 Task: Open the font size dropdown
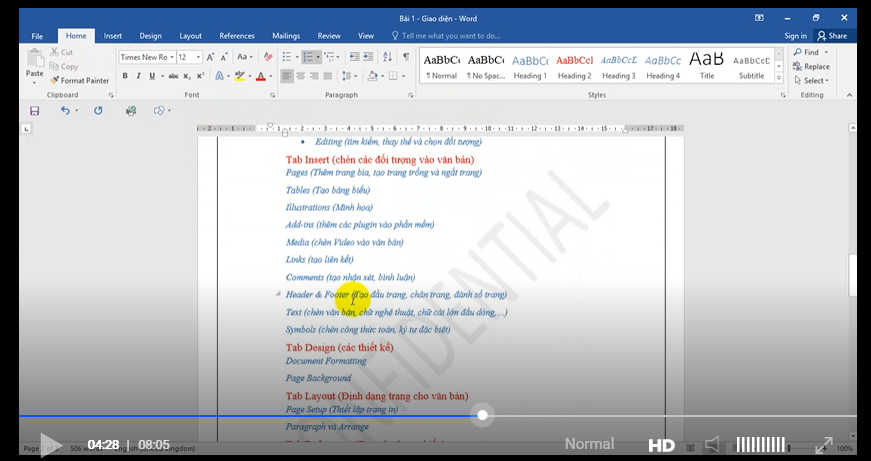[198, 57]
